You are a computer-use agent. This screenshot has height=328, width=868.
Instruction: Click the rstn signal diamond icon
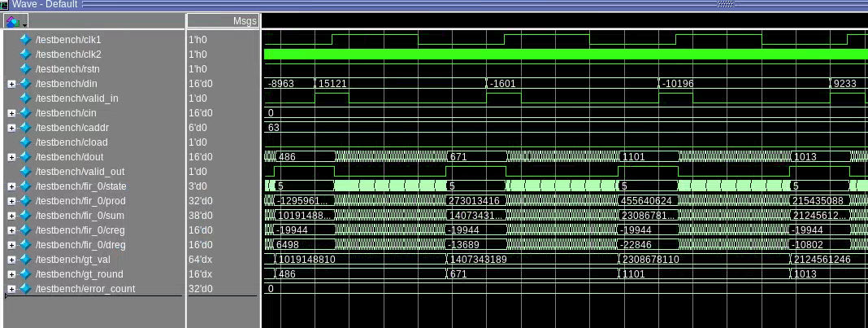(25, 69)
